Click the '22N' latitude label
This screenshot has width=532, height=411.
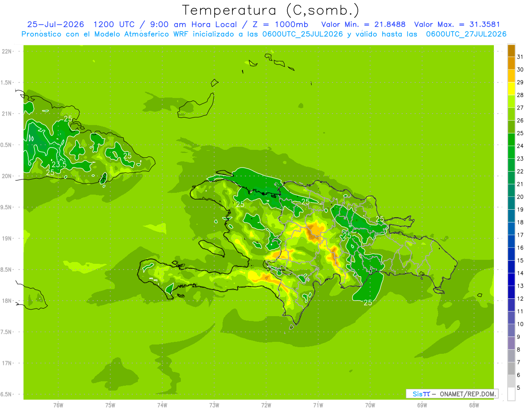[x=7, y=51]
